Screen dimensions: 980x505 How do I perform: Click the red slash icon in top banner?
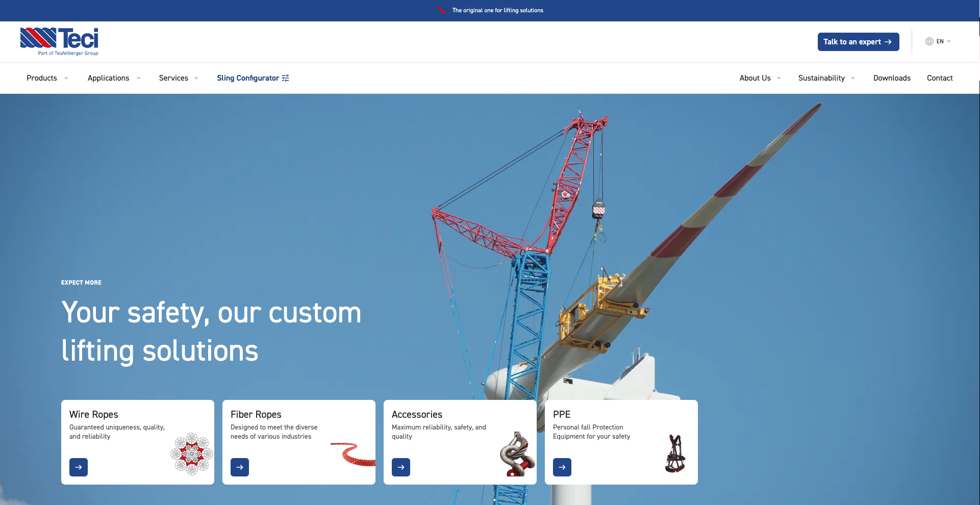pyautogui.click(x=442, y=10)
